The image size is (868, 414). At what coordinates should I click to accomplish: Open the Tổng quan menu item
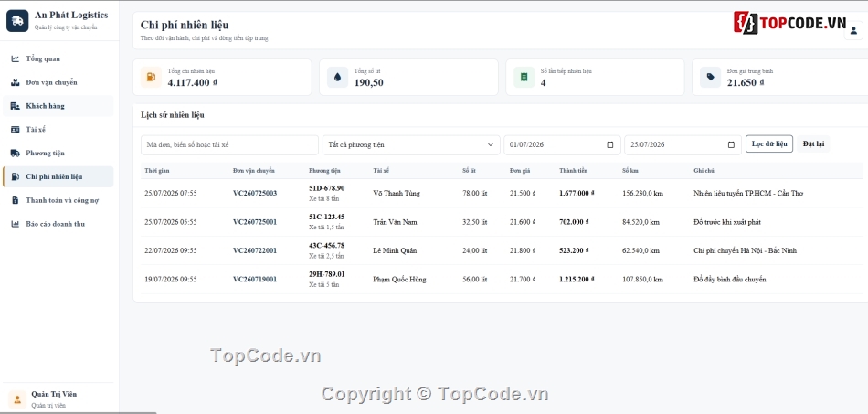(x=58, y=58)
